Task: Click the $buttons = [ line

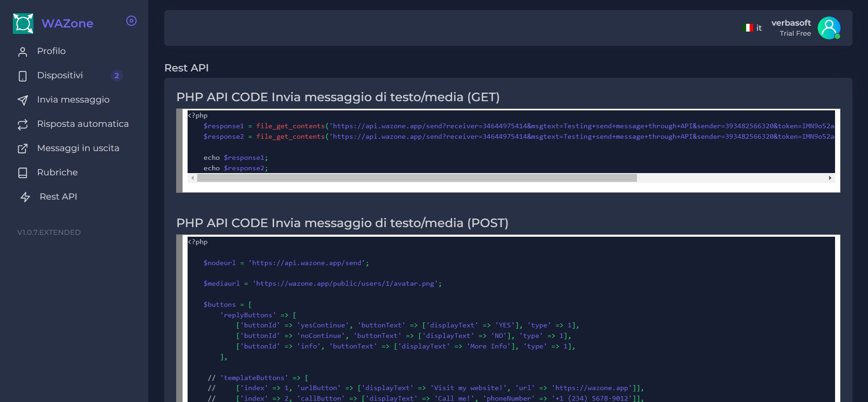Action: coord(227,304)
